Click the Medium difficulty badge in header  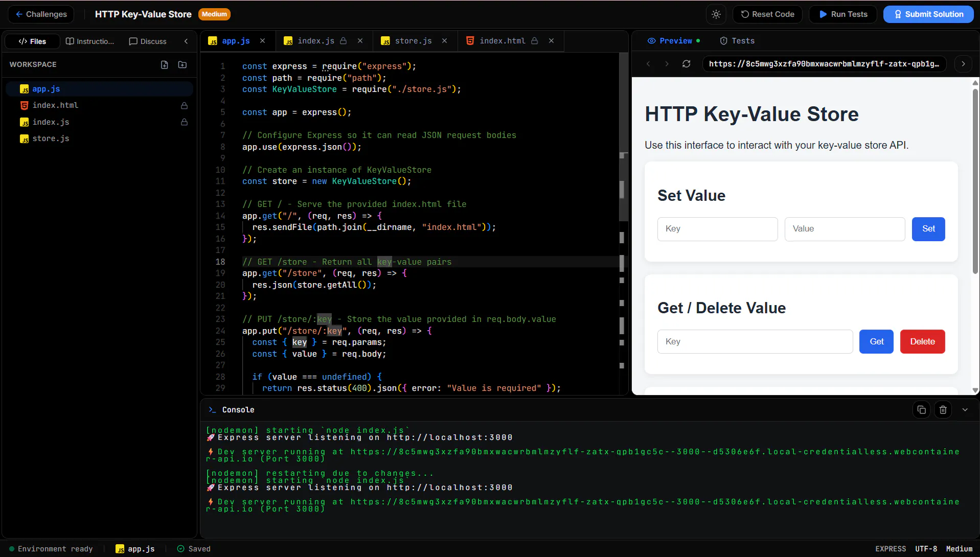214,14
